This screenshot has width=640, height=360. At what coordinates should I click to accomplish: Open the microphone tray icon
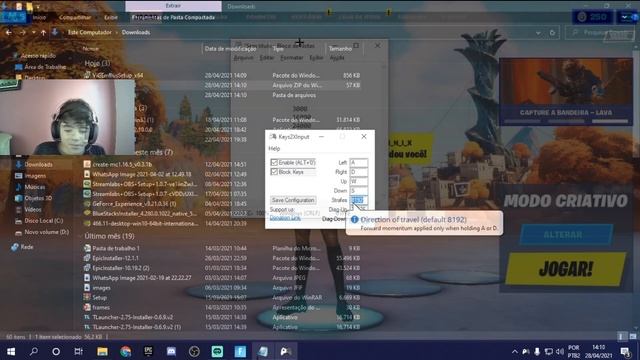(x=537, y=351)
